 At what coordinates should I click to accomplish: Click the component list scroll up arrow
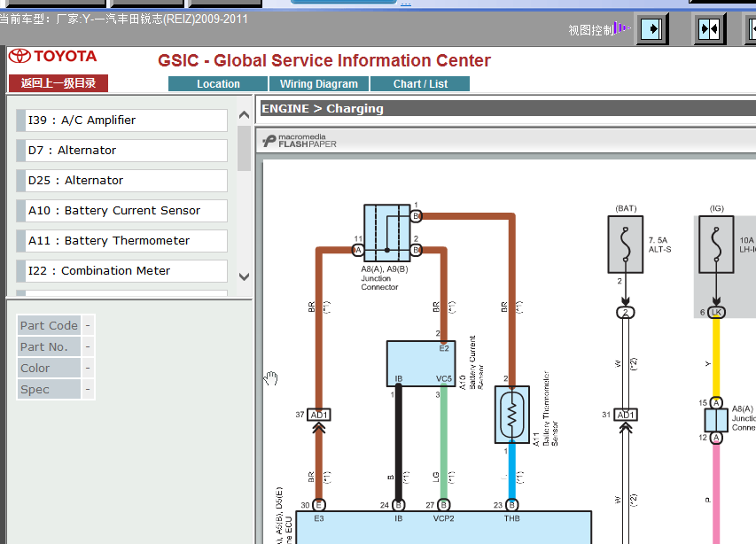click(x=244, y=114)
